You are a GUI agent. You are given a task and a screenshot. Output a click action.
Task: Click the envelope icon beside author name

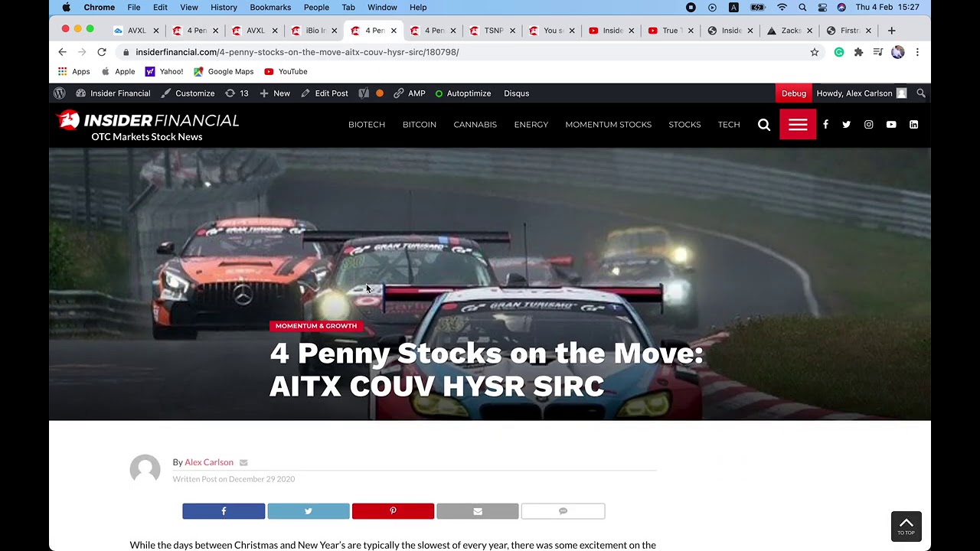click(x=243, y=462)
